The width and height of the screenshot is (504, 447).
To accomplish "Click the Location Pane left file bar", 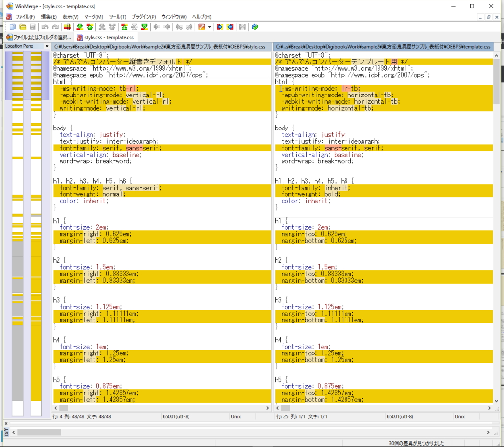I will tap(18, 234).
